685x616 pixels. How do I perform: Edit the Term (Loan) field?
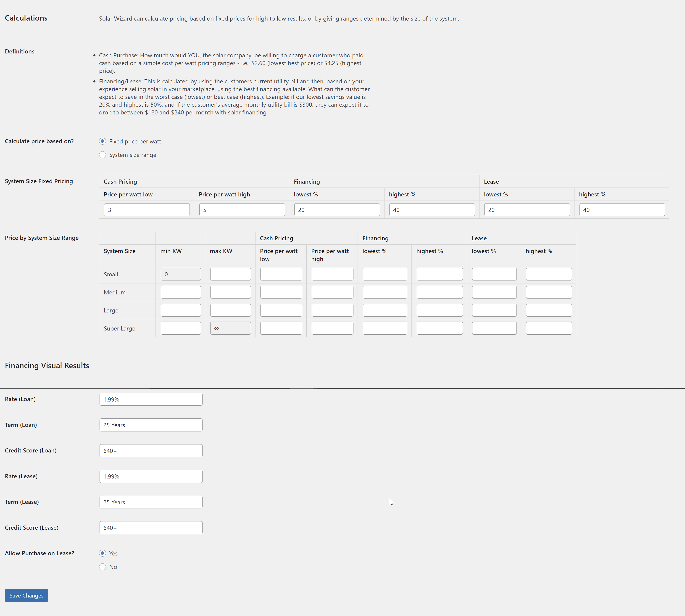[x=151, y=425]
